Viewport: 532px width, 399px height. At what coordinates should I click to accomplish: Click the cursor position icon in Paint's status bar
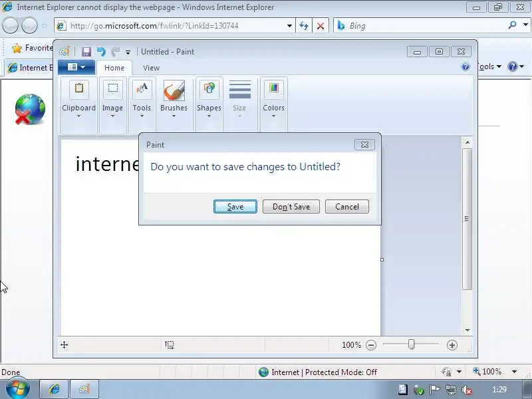click(x=64, y=345)
